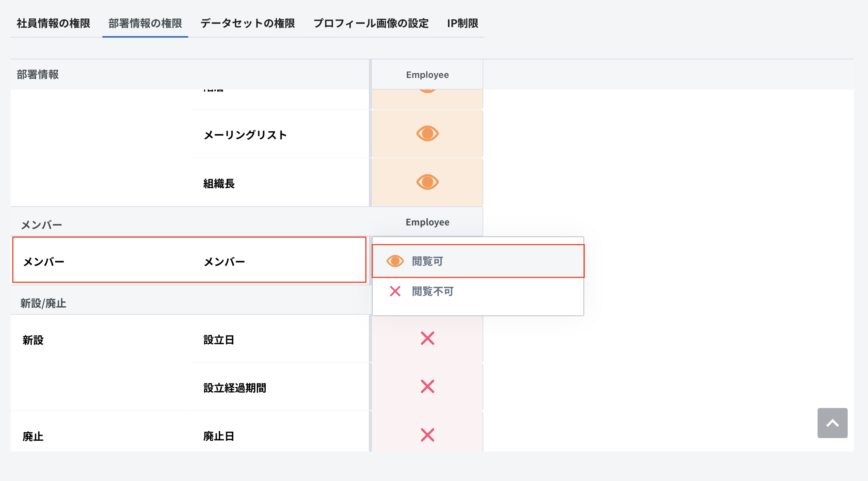Click the Employee header in メンバー section
Viewport: 868px width, 481px height.
[427, 222]
